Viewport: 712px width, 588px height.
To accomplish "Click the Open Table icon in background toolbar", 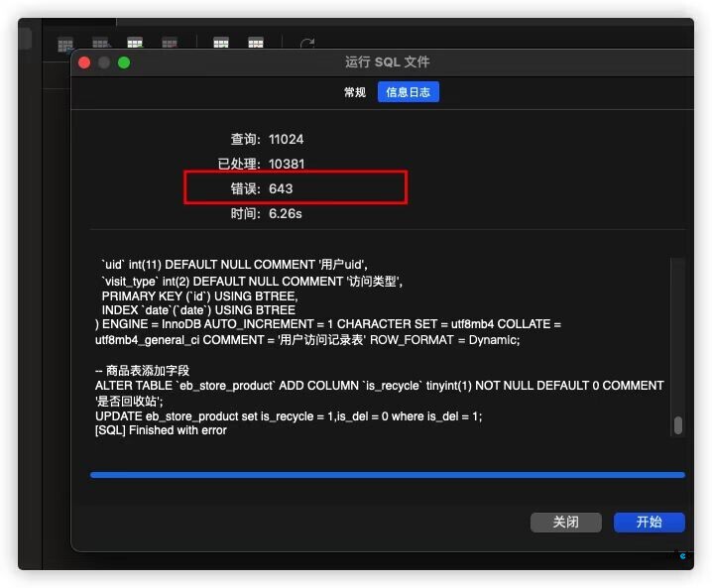I will click(x=65, y=45).
